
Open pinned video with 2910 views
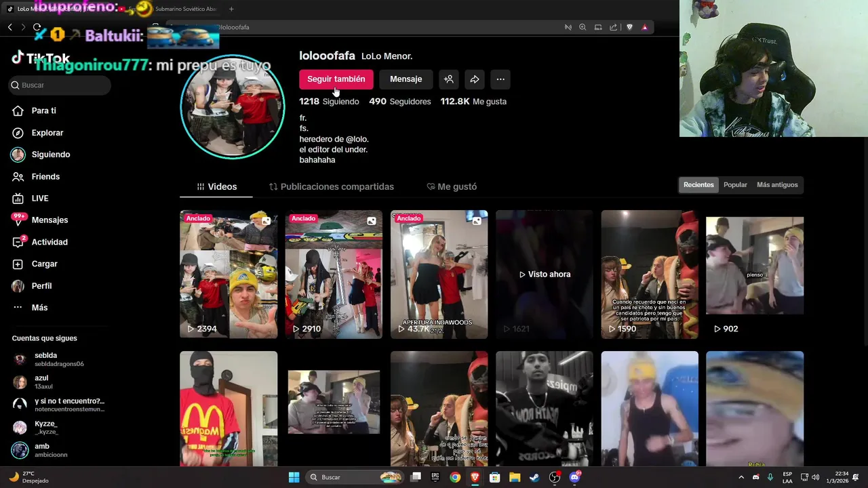coord(334,274)
